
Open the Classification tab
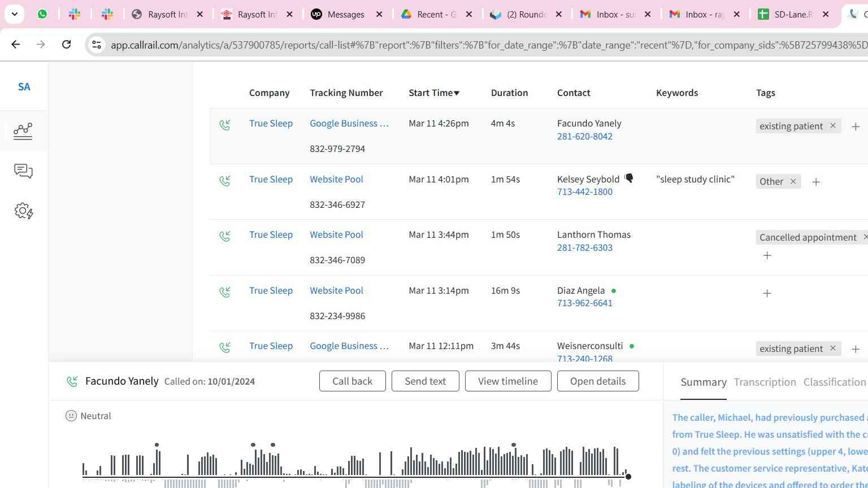point(835,382)
